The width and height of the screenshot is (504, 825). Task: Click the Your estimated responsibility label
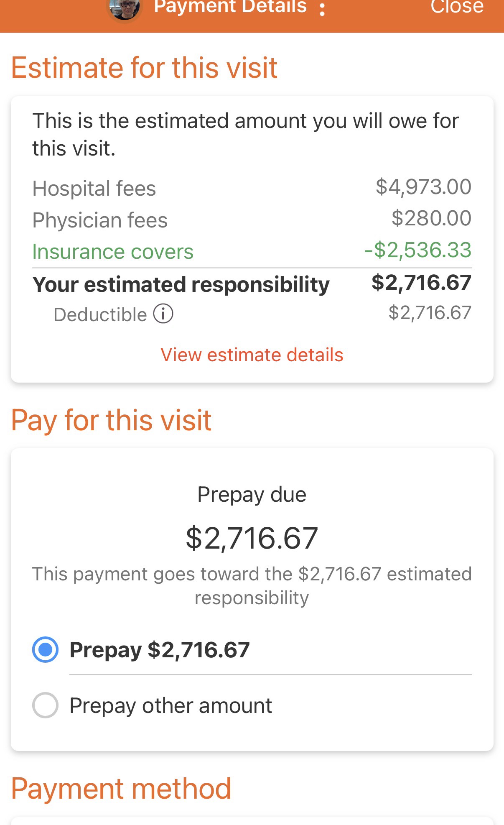point(181,284)
